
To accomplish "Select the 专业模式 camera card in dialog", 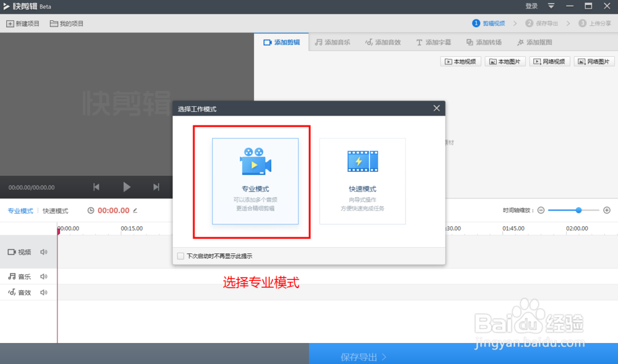I will [x=255, y=181].
